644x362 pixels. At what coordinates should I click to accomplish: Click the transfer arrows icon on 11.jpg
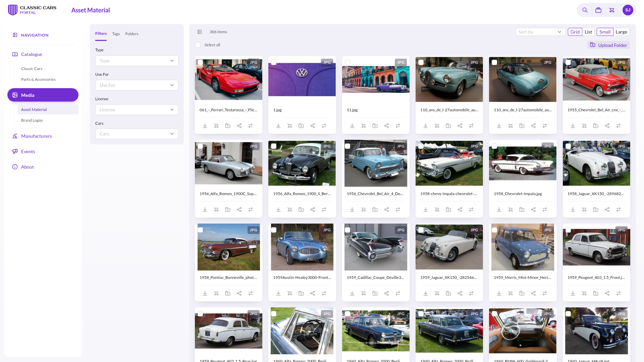pyautogui.click(x=398, y=126)
